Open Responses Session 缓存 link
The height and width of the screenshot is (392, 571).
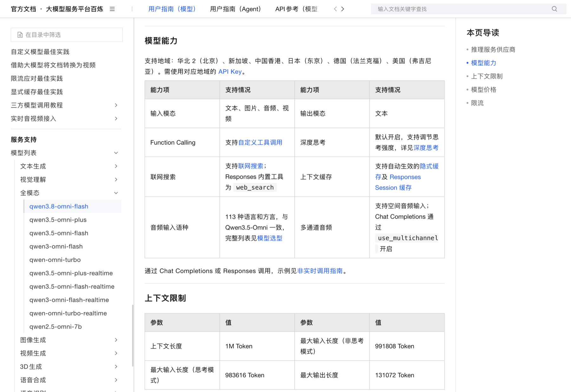(398, 182)
